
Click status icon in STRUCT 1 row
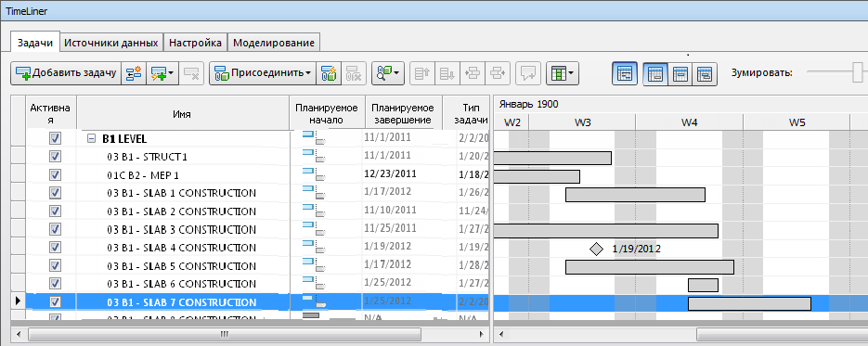click(314, 156)
